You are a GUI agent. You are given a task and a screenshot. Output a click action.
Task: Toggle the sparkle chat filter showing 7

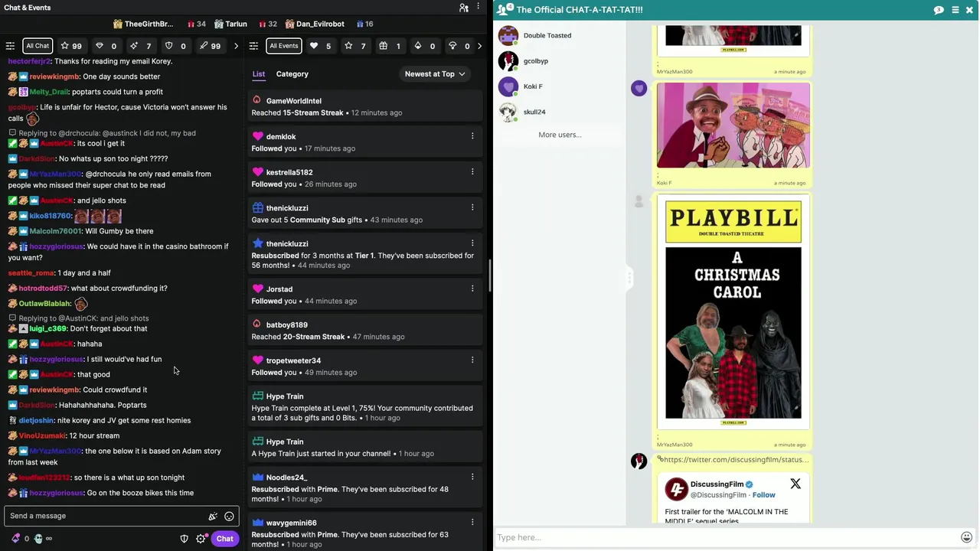(141, 46)
